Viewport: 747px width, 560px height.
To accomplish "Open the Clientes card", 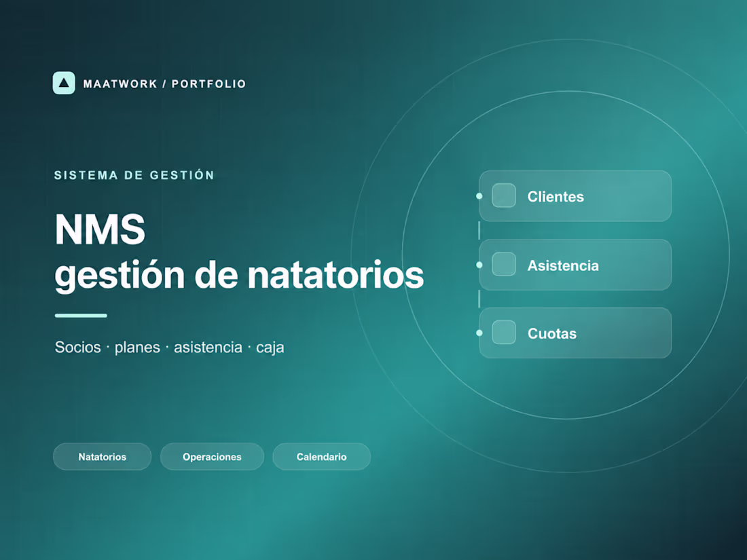I will click(x=575, y=196).
